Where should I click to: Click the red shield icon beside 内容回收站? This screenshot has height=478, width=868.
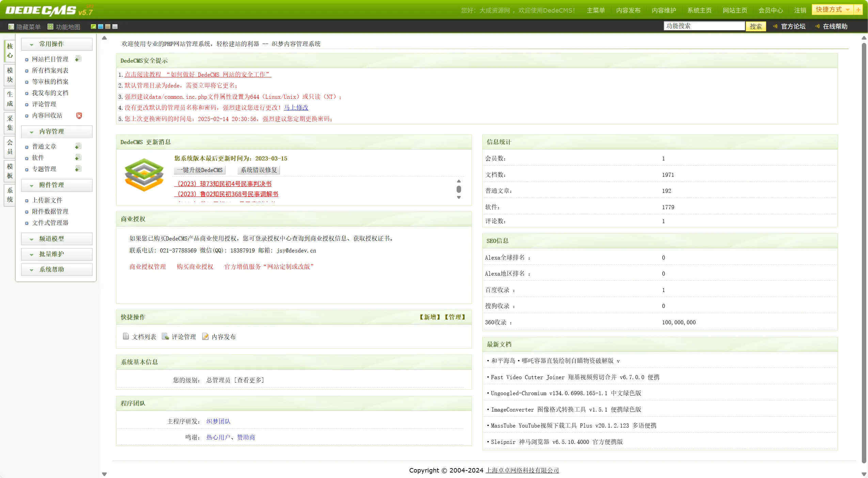click(79, 115)
